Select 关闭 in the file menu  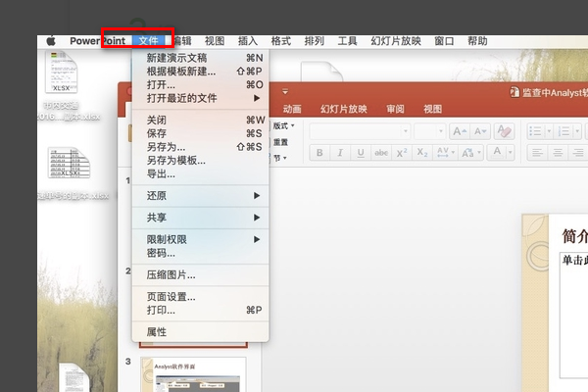tap(201, 120)
